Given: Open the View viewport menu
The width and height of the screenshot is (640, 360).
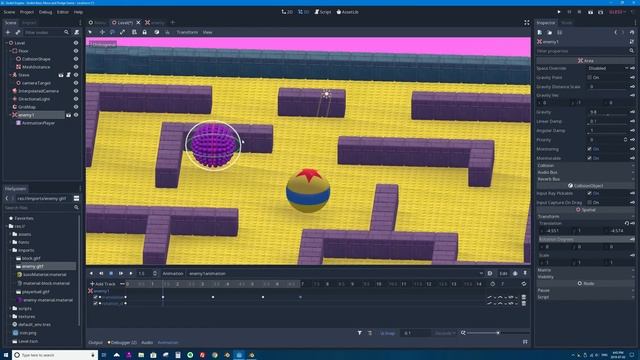Looking at the screenshot, I should point(207,32).
